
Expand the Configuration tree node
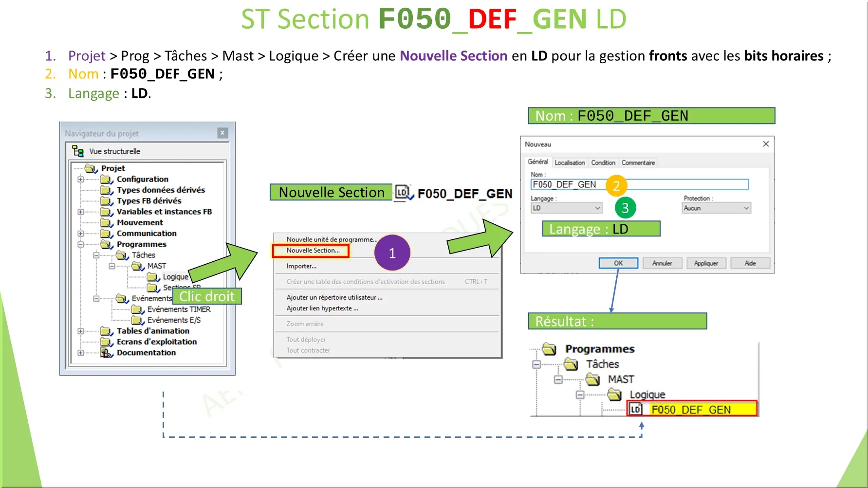[x=80, y=179]
